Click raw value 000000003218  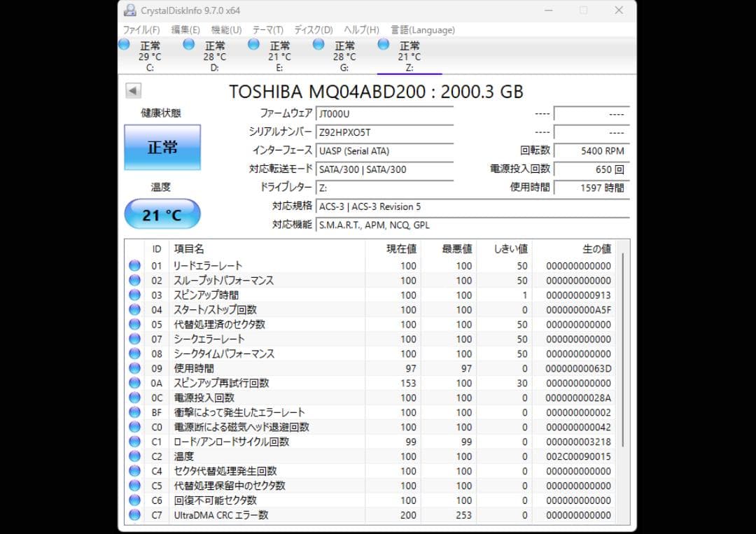(x=578, y=442)
